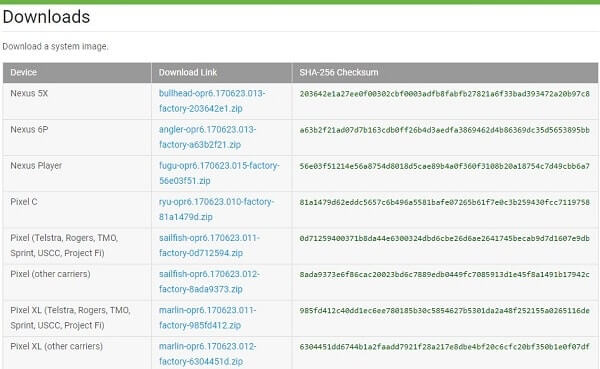Viewport: 600px width, 369px height.
Task: Click the Device column header
Action: (x=77, y=73)
